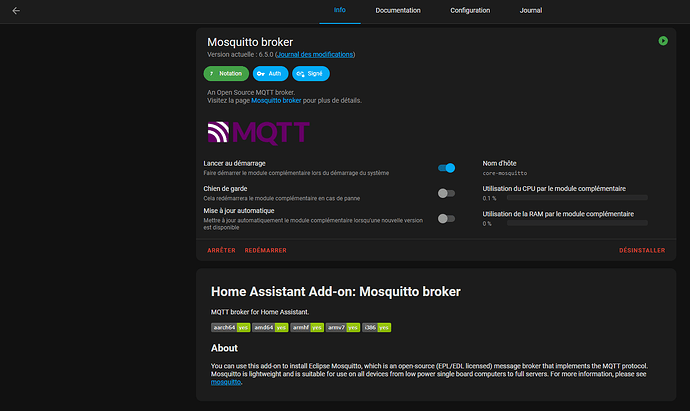Click the RAM usage progress bar
Viewport: 690px width, 411px height.
tap(577, 224)
